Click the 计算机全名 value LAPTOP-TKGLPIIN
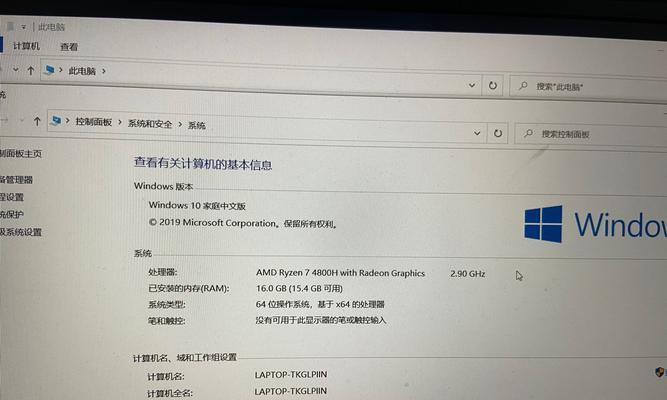The height and width of the screenshot is (400, 667). tap(291, 391)
